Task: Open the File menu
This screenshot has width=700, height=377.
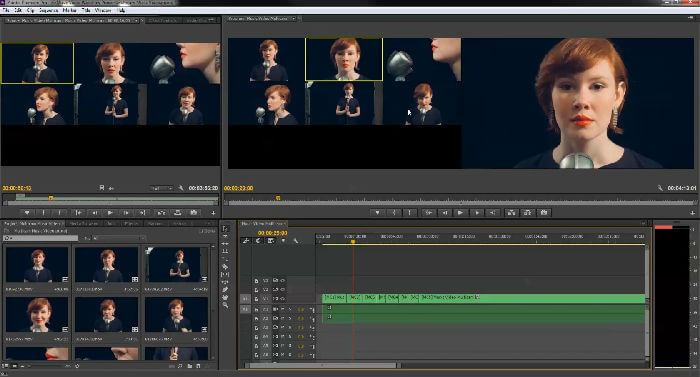Action: pyautogui.click(x=6, y=10)
